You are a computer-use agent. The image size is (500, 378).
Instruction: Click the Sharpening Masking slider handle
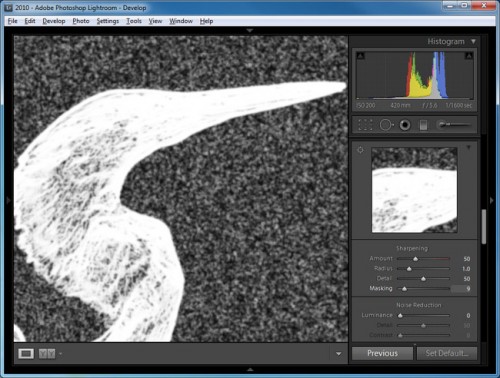(x=404, y=289)
